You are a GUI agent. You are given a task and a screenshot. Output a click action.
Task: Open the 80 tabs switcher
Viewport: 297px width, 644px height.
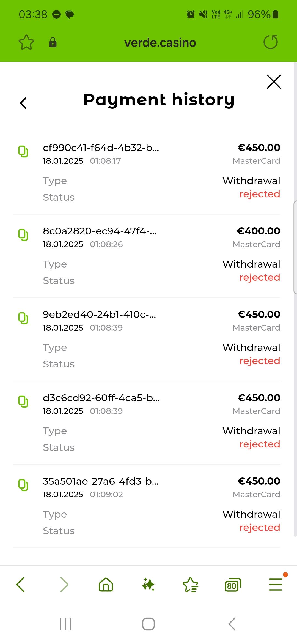click(233, 585)
